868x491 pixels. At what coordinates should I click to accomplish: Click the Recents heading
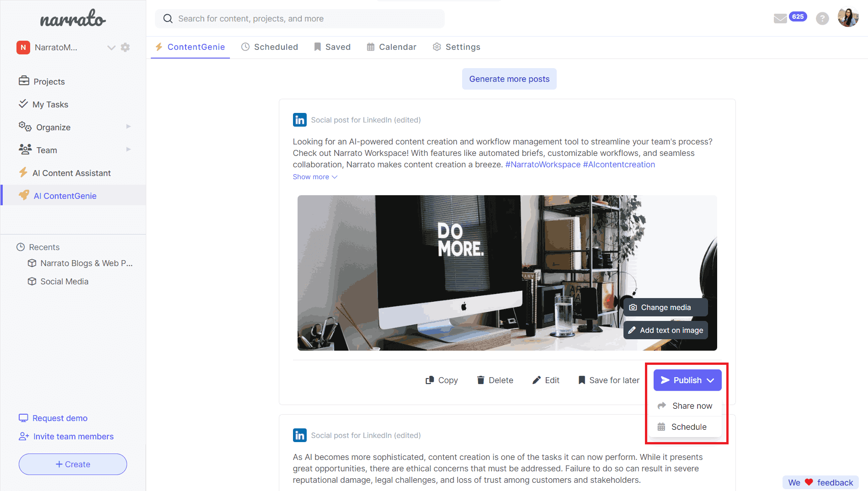tap(38, 247)
